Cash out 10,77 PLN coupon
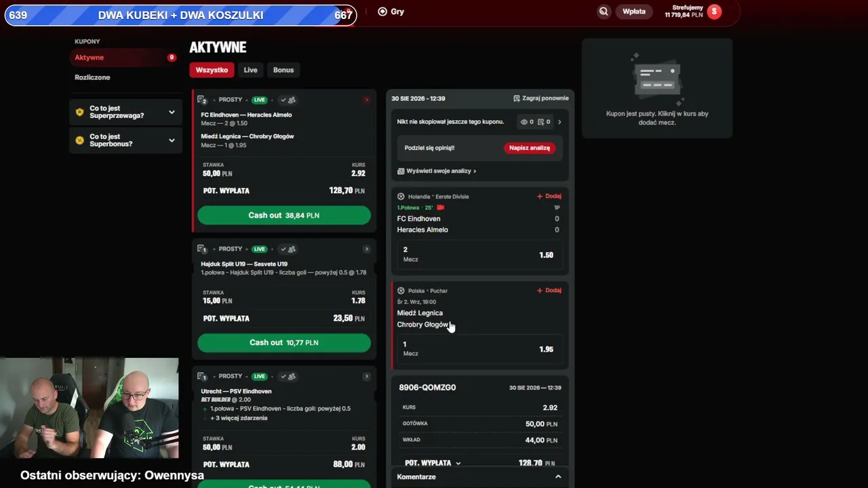The image size is (868, 488). [284, 343]
